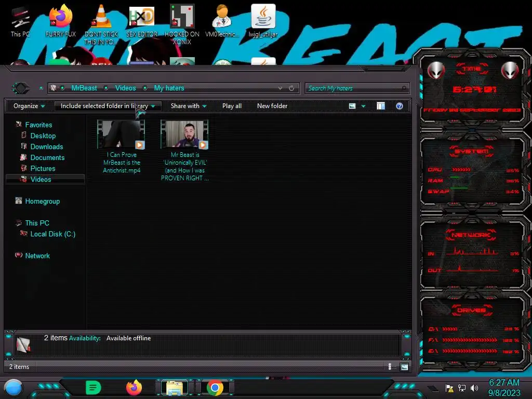Focus the Search My haters field
Image resolution: width=532 pixels, height=399 pixels.
[357, 88]
